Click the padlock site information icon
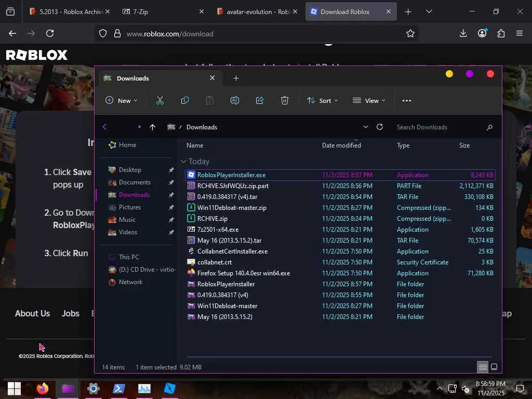 [117, 34]
